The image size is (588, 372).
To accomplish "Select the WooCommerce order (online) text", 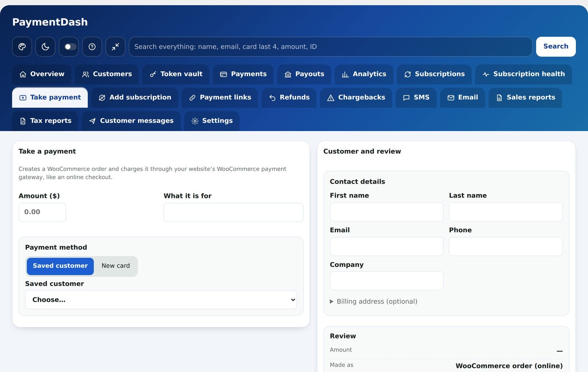I will coord(509,366).
